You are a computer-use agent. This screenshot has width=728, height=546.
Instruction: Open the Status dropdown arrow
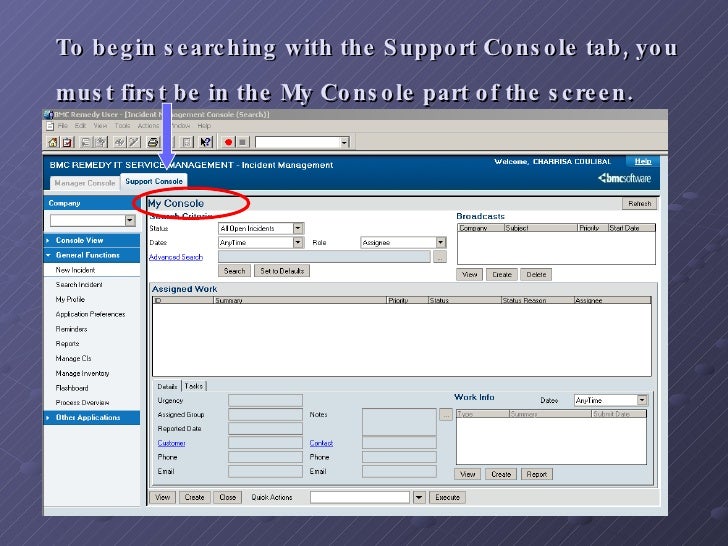pyautogui.click(x=298, y=228)
